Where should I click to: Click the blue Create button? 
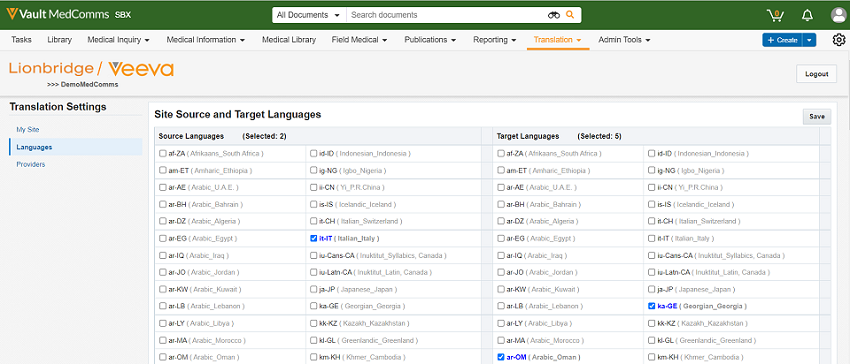(x=782, y=40)
